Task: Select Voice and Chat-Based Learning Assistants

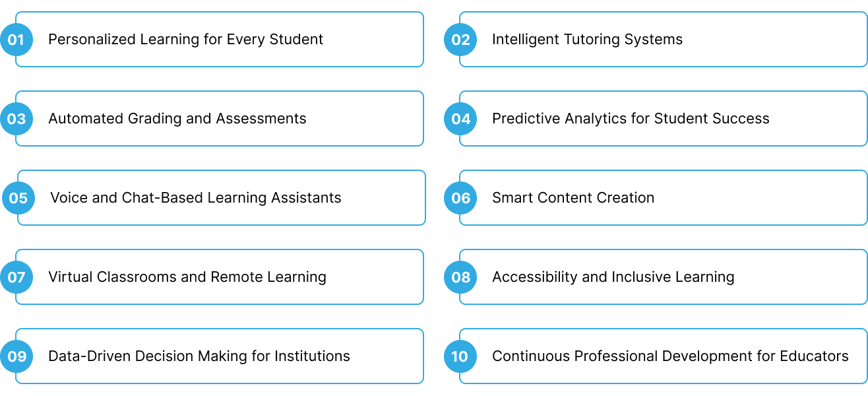Action: [196, 198]
